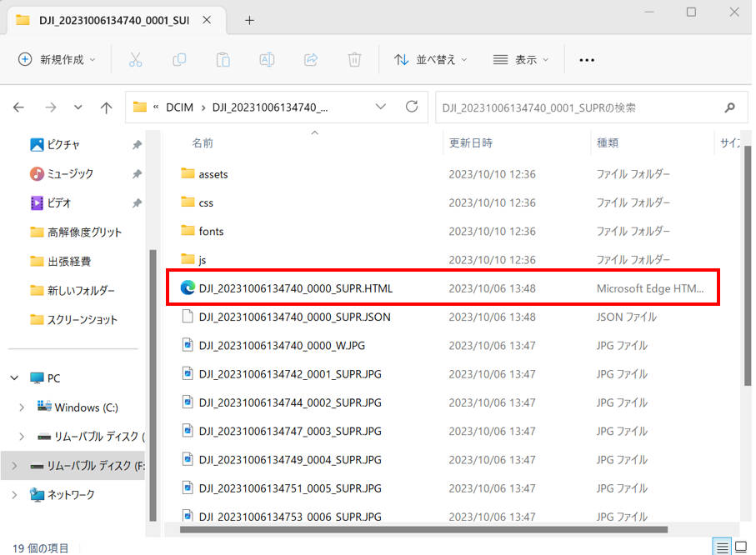Click the folder search input box
Viewport: 756px width, 555px height.
tap(579, 107)
